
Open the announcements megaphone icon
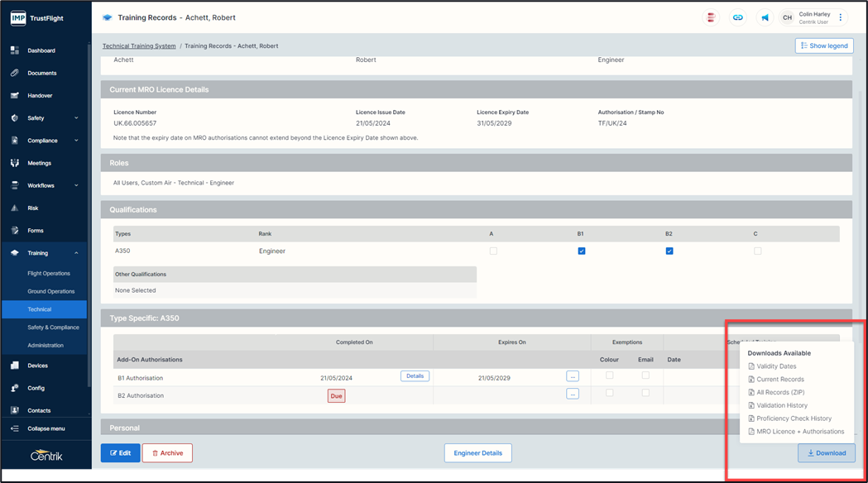point(765,17)
